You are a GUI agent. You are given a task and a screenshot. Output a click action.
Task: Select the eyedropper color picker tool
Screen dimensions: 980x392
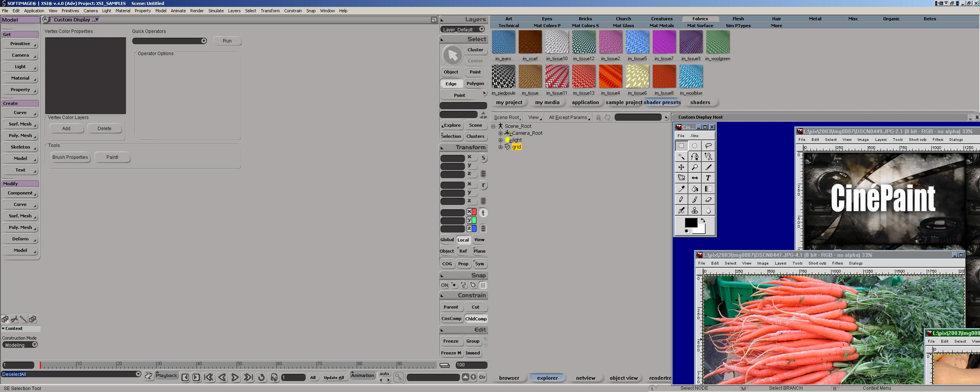click(x=681, y=188)
